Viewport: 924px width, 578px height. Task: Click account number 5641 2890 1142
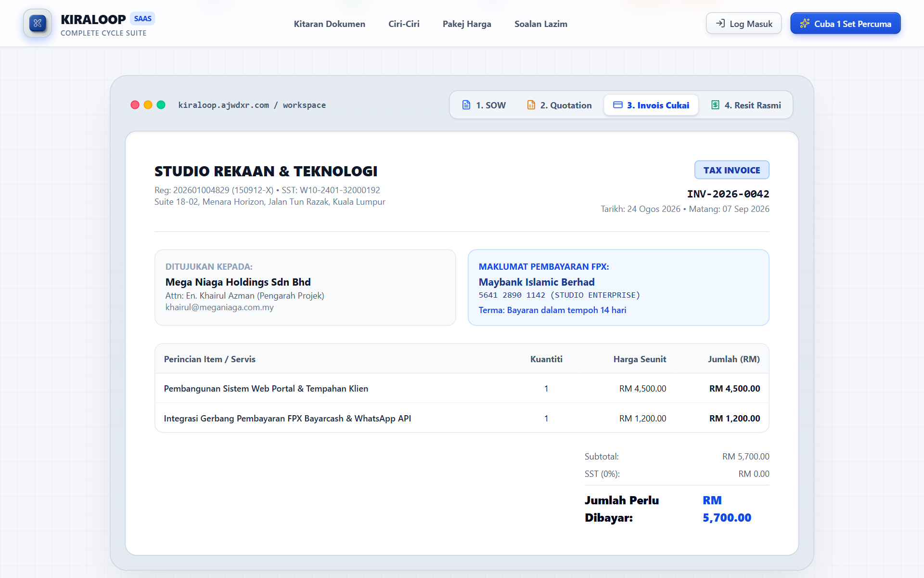[512, 295]
